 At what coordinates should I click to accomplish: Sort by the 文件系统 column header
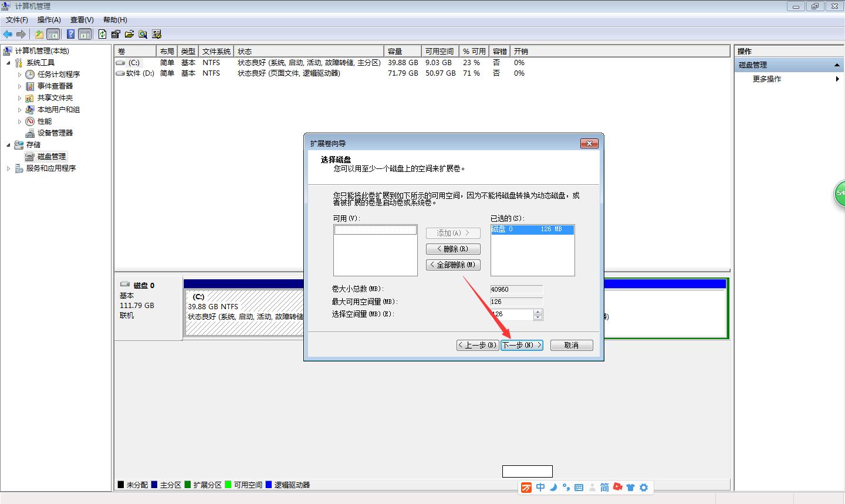click(216, 51)
